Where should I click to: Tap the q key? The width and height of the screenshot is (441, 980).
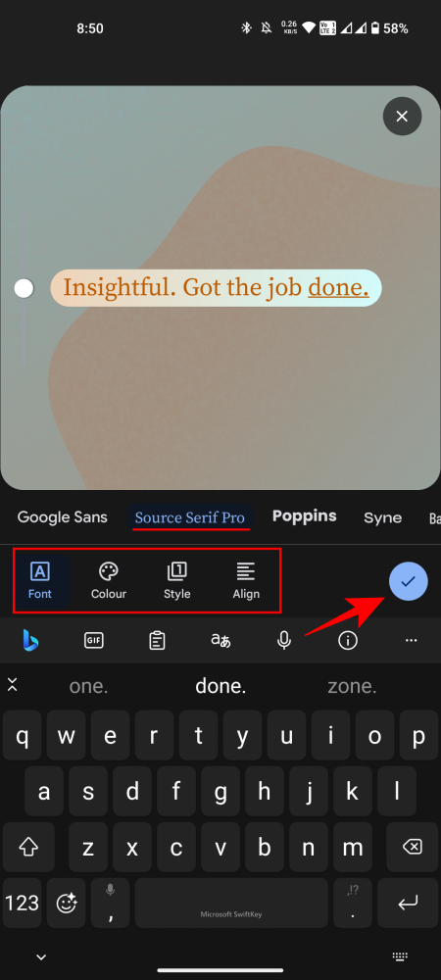point(23,736)
